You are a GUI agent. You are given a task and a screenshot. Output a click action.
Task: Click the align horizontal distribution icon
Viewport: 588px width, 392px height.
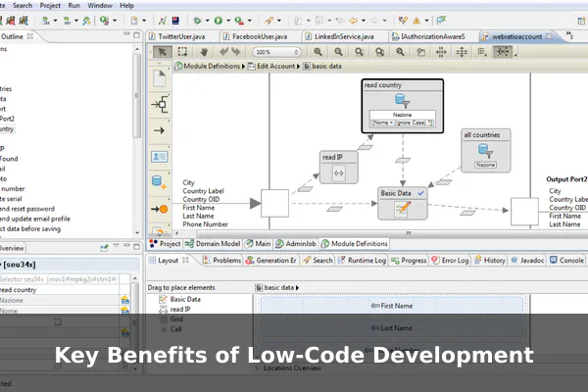(x=441, y=52)
